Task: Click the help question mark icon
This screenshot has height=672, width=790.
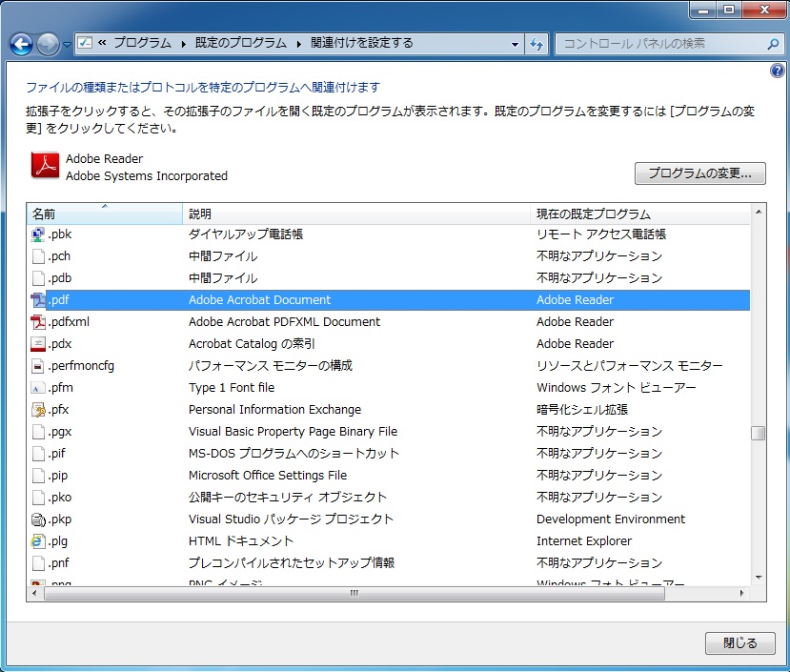Action: 779,69
